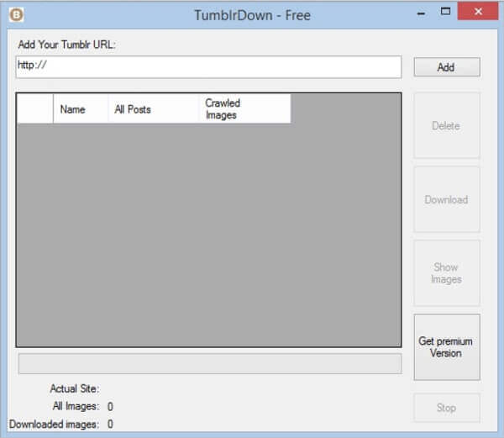Click the download progress bar
This screenshot has height=438, width=504.
(210, 364)
